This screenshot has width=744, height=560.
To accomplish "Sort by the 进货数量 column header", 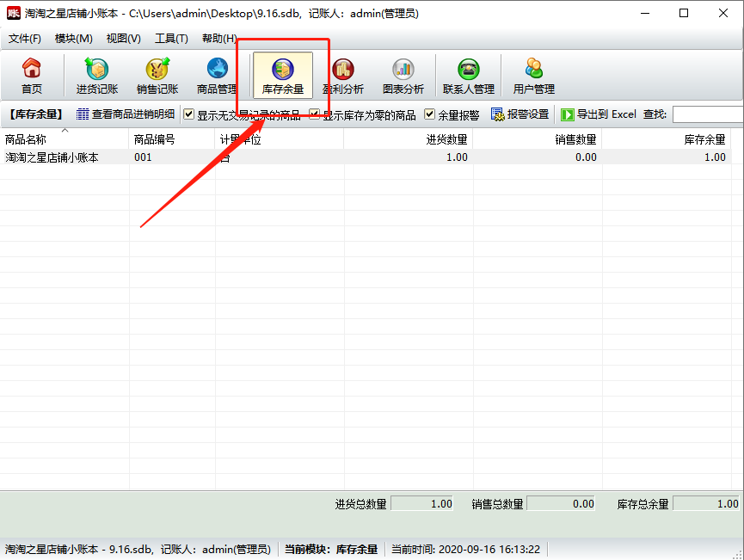I will click(x=408, y=139).
